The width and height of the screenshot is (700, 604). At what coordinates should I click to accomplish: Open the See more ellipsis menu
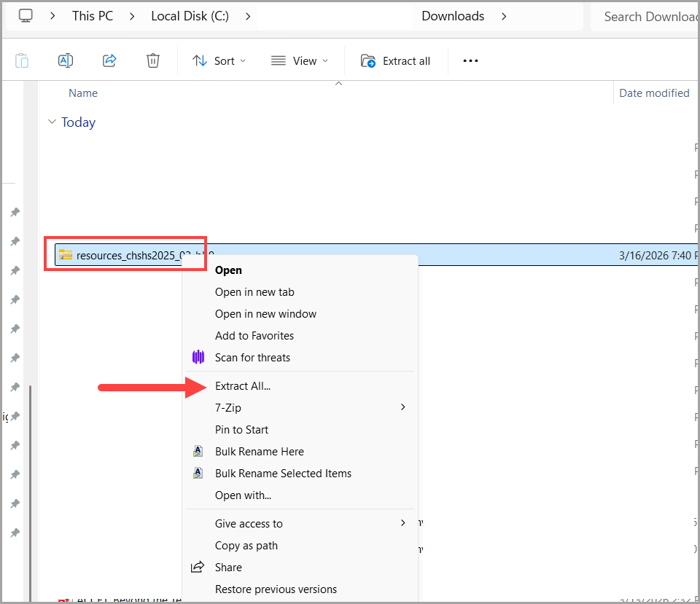[470, 60]
